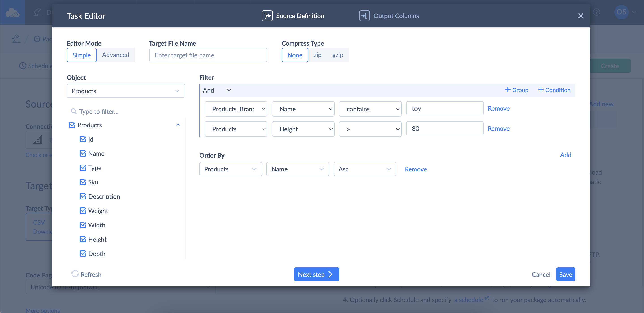Click 'More options' link in background page

43,310
